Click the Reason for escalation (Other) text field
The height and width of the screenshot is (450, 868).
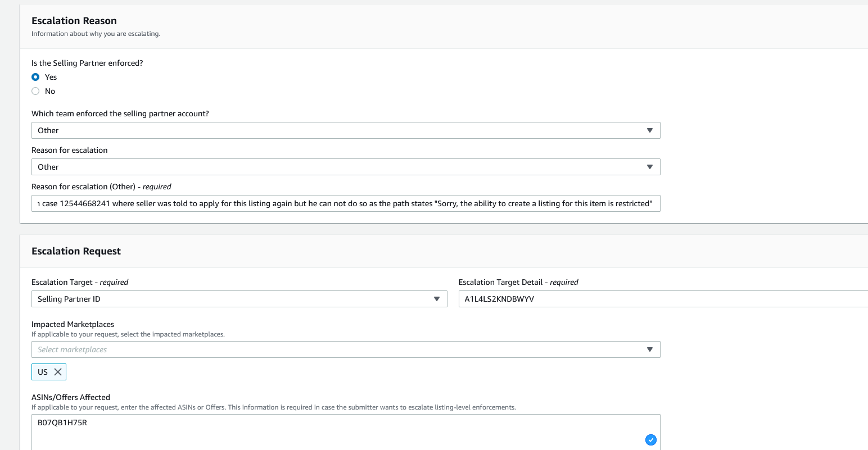coord(346,203)
